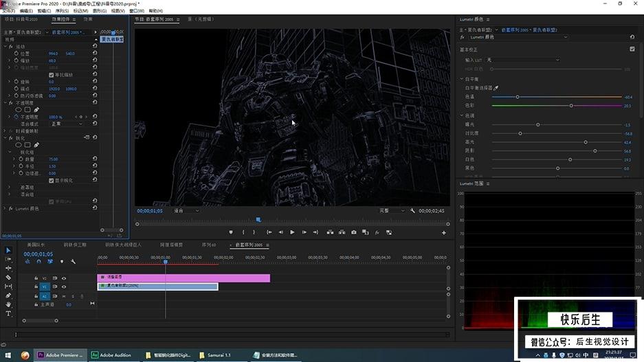Viewport: 644px width, 362px height.
Task: Toggle V1 track output eye
Action: coord(64,287)
